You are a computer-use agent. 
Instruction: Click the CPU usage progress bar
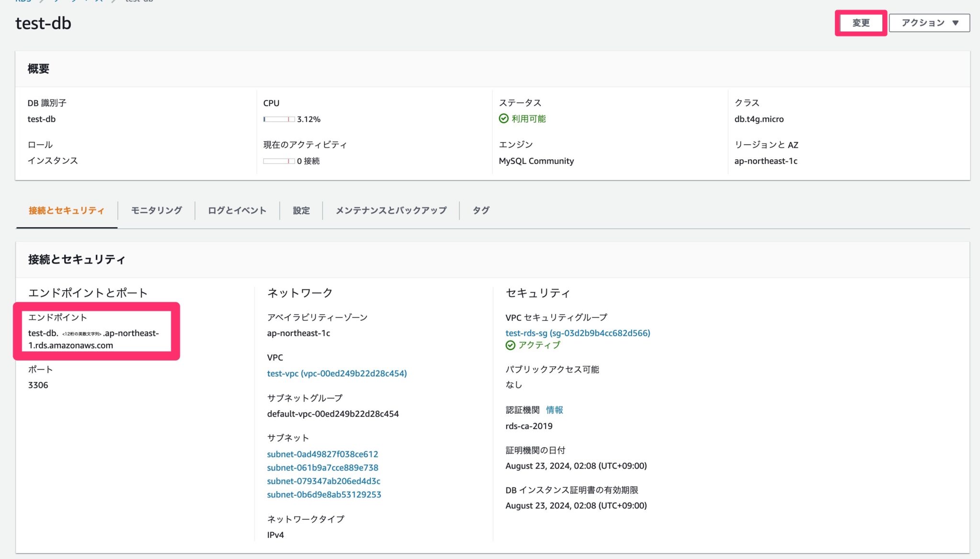278,119
